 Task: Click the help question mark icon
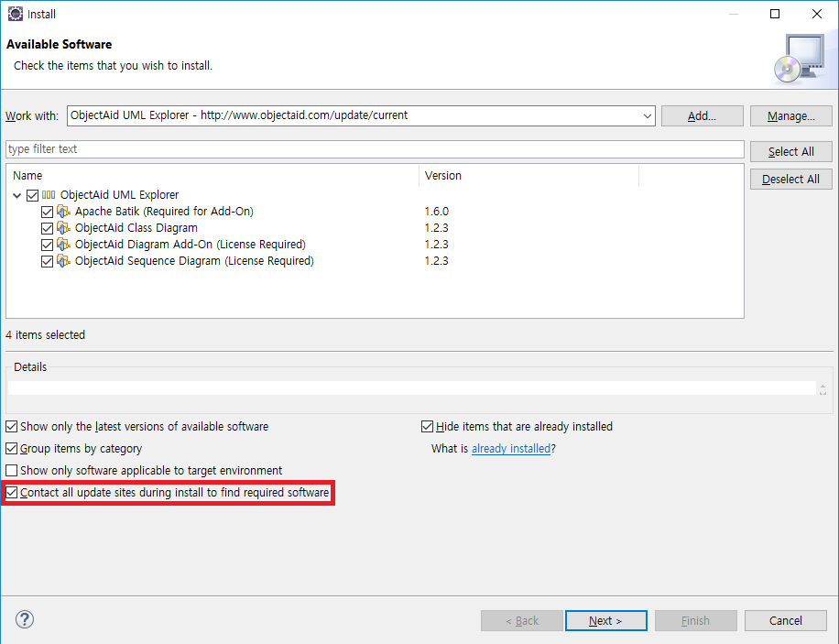point(25,619)
